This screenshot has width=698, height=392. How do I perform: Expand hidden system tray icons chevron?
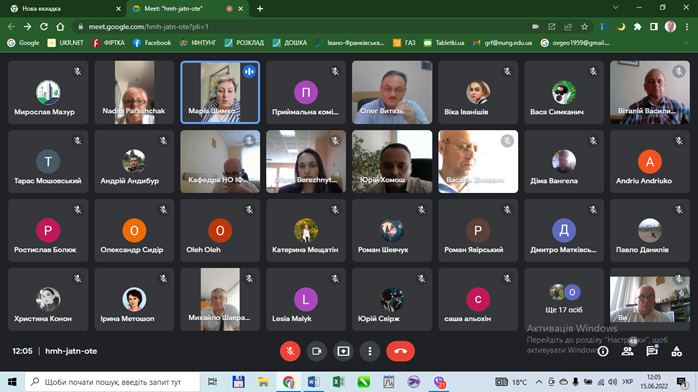click(539, 382)
